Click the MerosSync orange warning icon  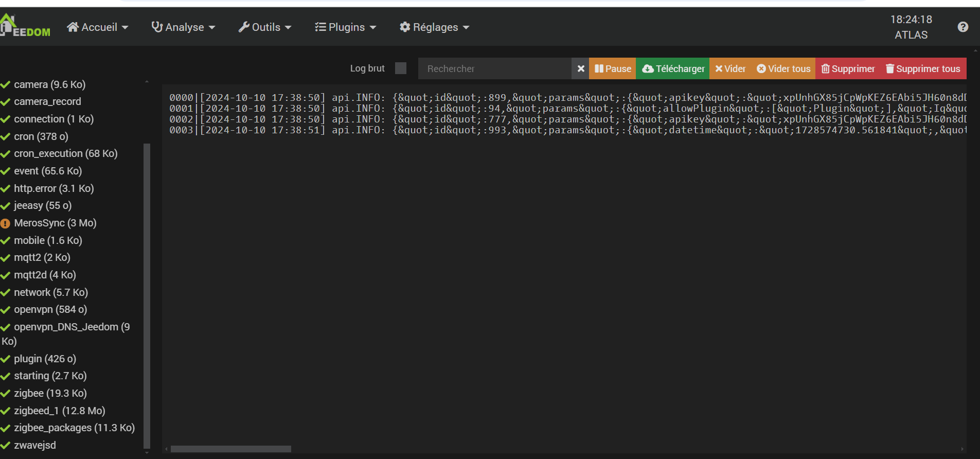pos(6,223)
